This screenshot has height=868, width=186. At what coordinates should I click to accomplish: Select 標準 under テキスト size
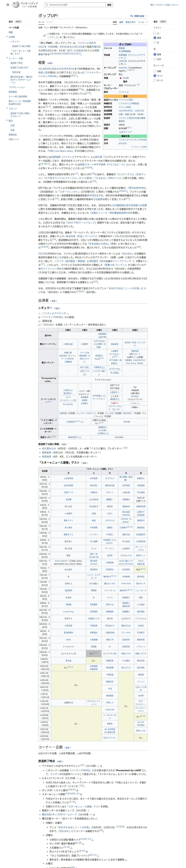tap(155, 38)
